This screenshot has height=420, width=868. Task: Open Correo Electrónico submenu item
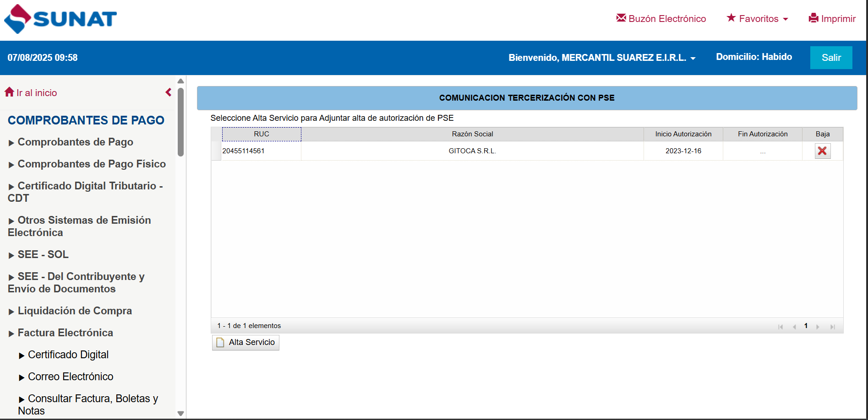[66, 377]
